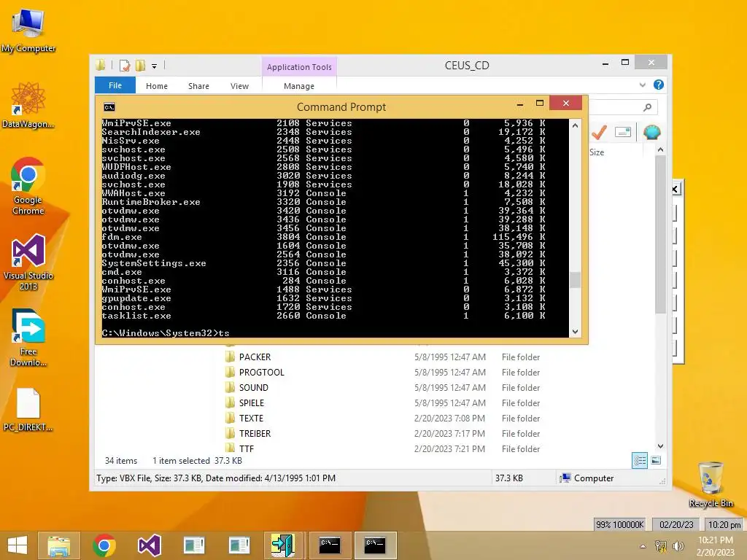The height and width of the screenshot is (560, 747).
Task: Expand the ribbon with chevron arrow
Action: click(642, 85)
